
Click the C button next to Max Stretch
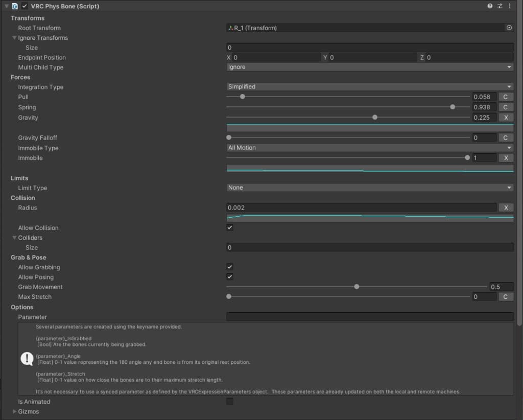[x=506, y=297]
